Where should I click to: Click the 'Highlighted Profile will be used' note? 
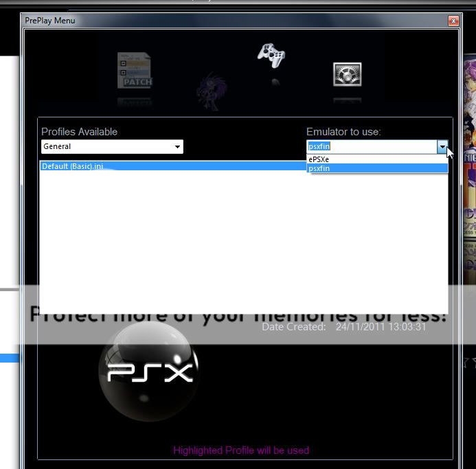pos(241,450)
